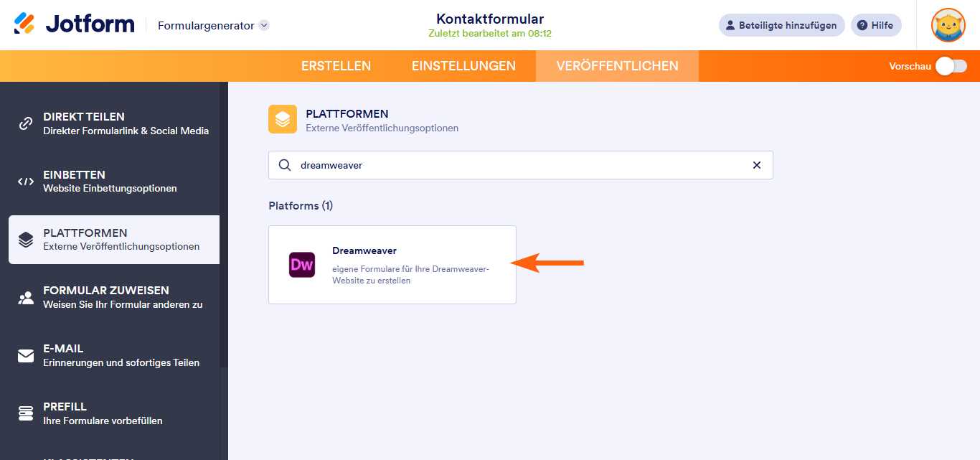
Task: Click the Kontaktformular form title
Action: pos(489,19)
